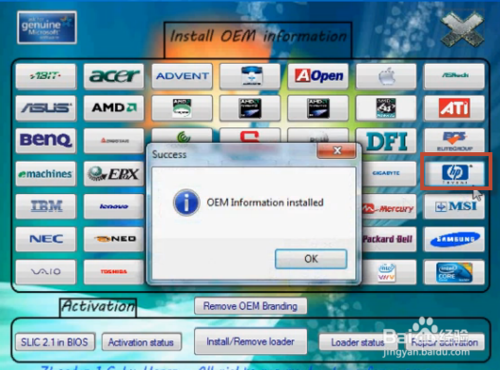
Task: Choose the Acer OEM logo
Action: pos(114,76)
